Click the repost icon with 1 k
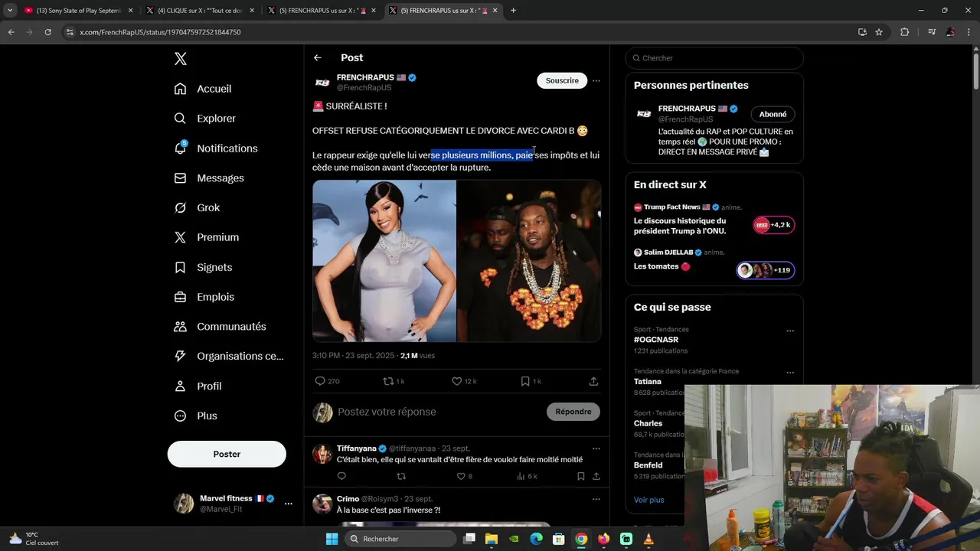Image resolution: width=980 pixels, height=551 pixels. pos(394,381)
